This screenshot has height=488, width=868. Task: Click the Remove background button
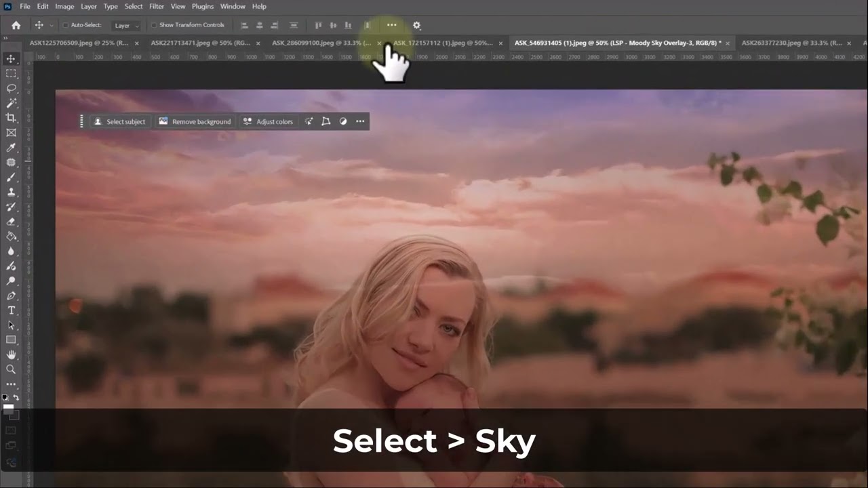coord(195,121)
